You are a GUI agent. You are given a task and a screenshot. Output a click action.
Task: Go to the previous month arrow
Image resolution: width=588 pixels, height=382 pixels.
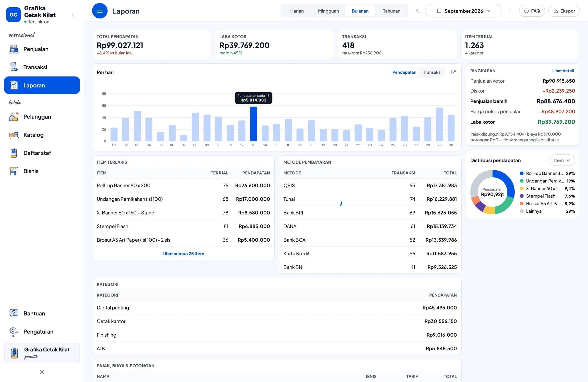coord(417,11)
